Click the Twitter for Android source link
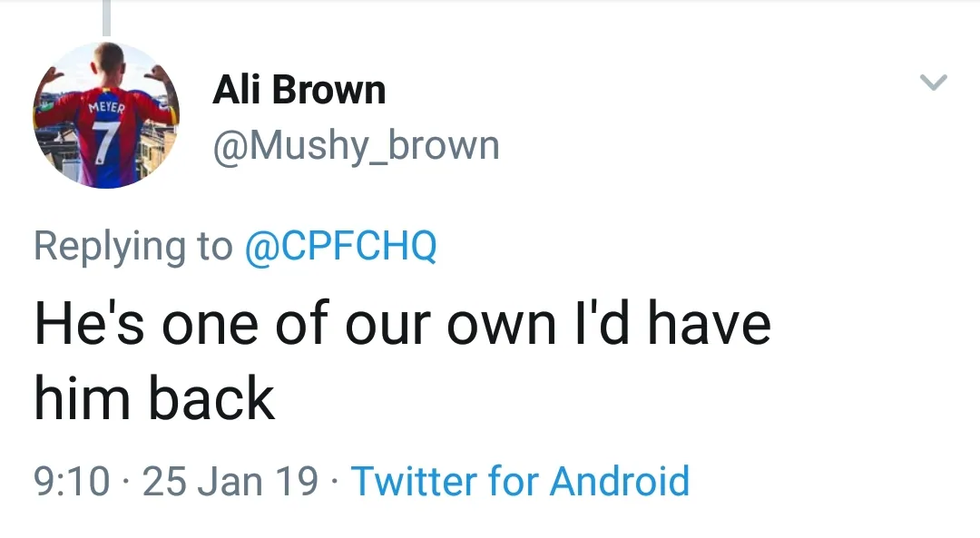 (x=520, y=480)
